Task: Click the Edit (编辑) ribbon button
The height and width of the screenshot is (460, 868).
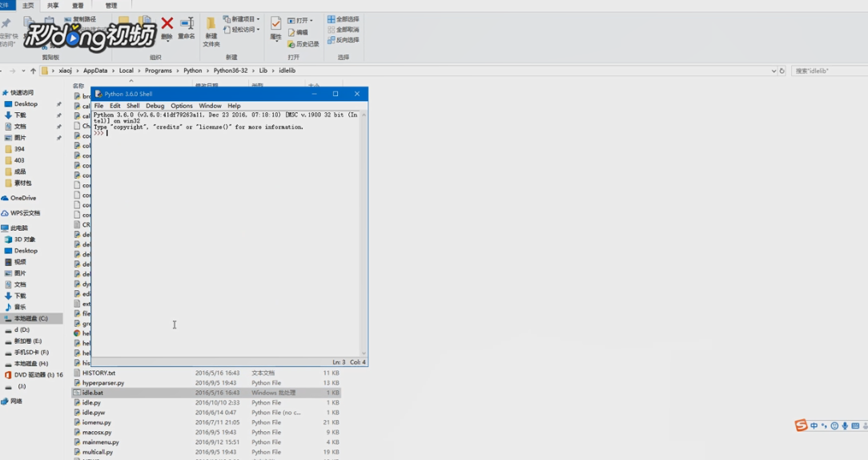Action: coord(298,32)
